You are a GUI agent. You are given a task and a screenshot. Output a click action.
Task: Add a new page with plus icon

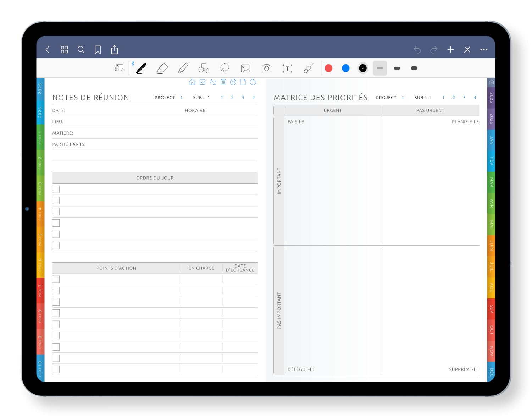click(450, 50)
